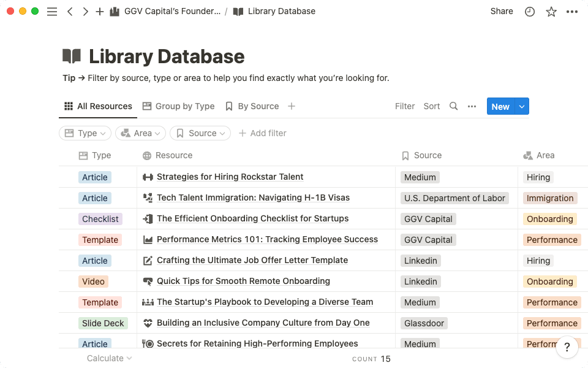Navigate forward using the right arrow icon

tap(86, 11)
